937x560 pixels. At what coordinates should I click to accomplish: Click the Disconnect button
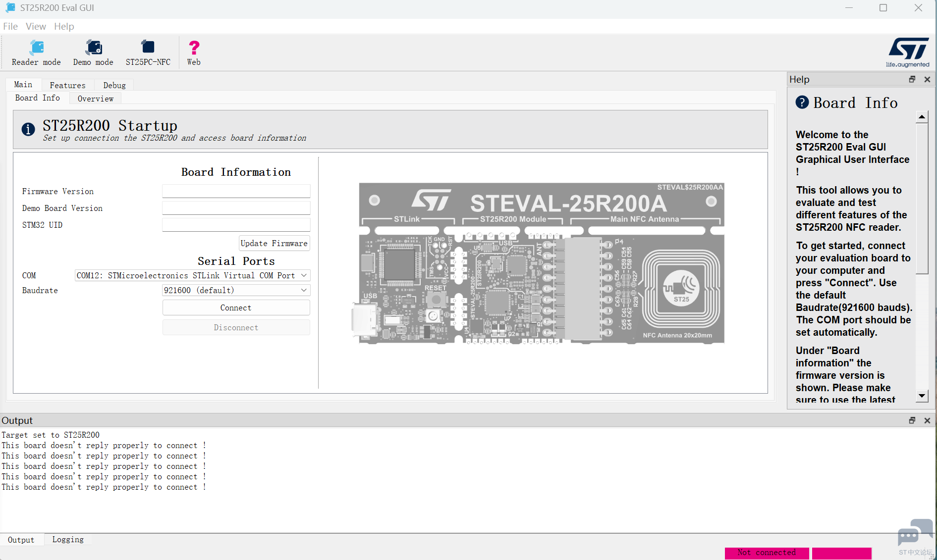[236, 327]
